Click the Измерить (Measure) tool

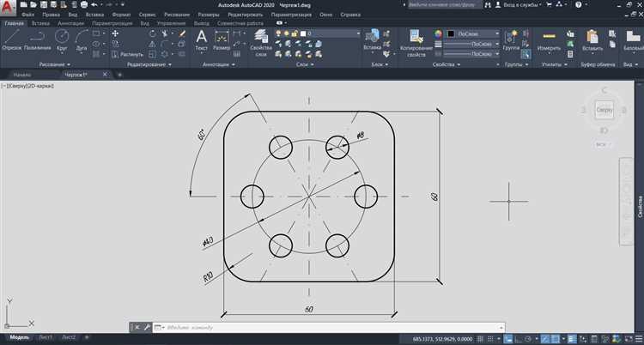550,40
